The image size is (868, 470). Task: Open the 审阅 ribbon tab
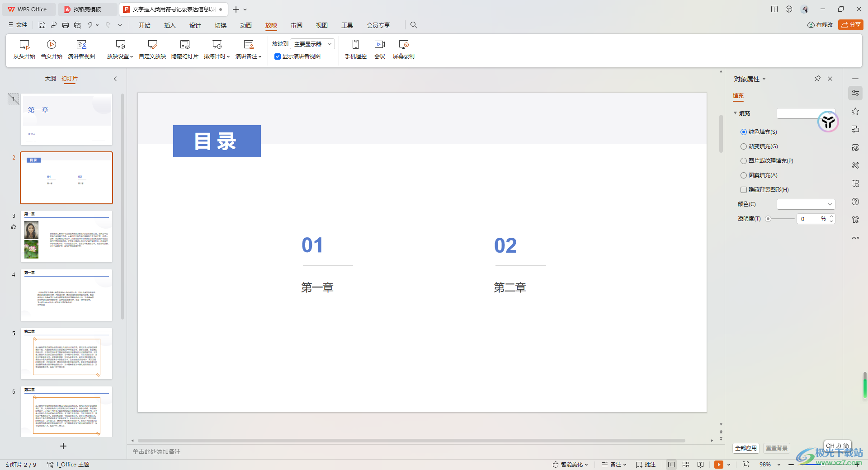pyautogui.click(x=297, y=25)
